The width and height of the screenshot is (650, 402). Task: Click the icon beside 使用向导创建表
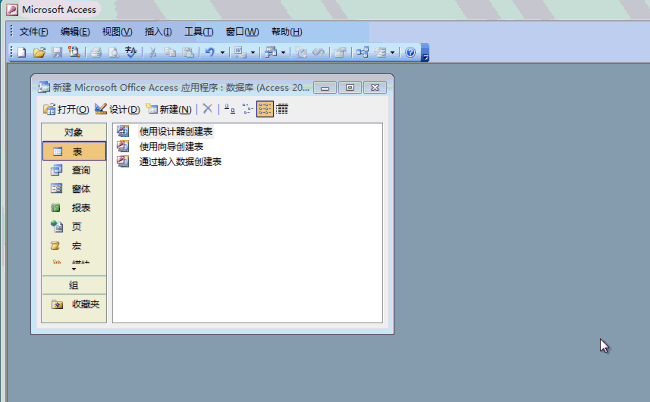(x=123, y=146)
